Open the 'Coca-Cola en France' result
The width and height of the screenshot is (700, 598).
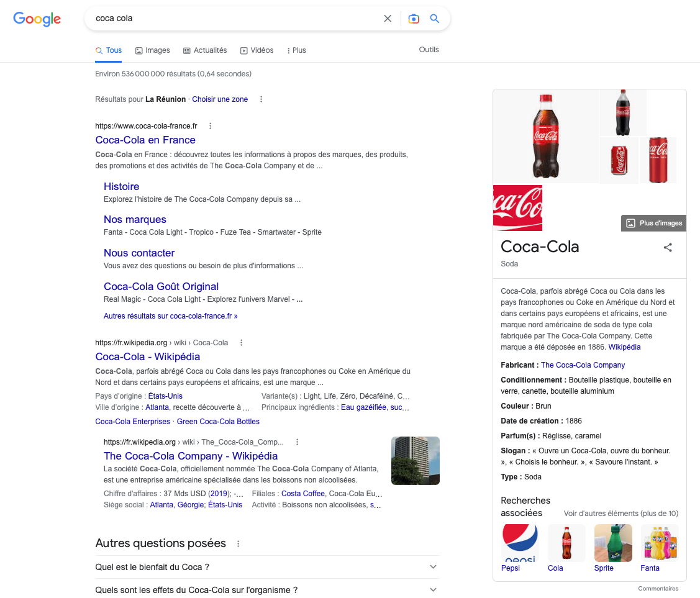tap(145, 140)
